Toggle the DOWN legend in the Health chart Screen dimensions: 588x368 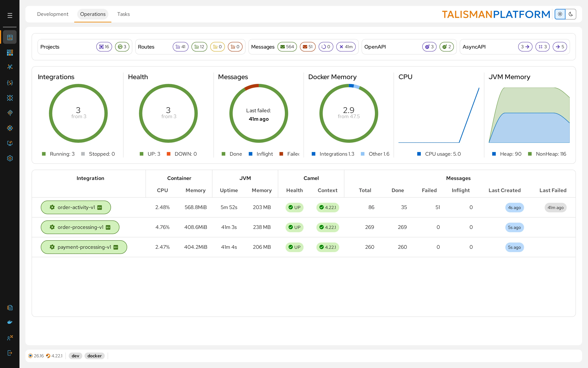[182, 154]
